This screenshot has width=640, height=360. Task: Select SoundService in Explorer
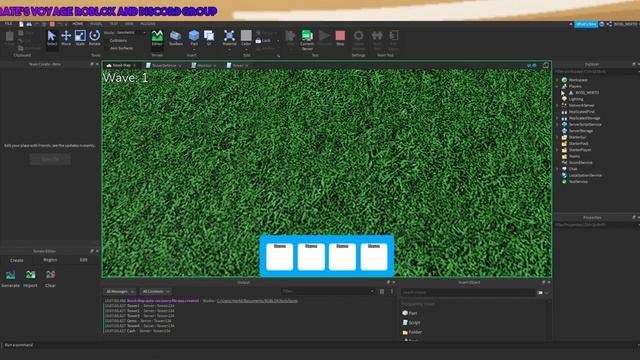tap(577, 162)
